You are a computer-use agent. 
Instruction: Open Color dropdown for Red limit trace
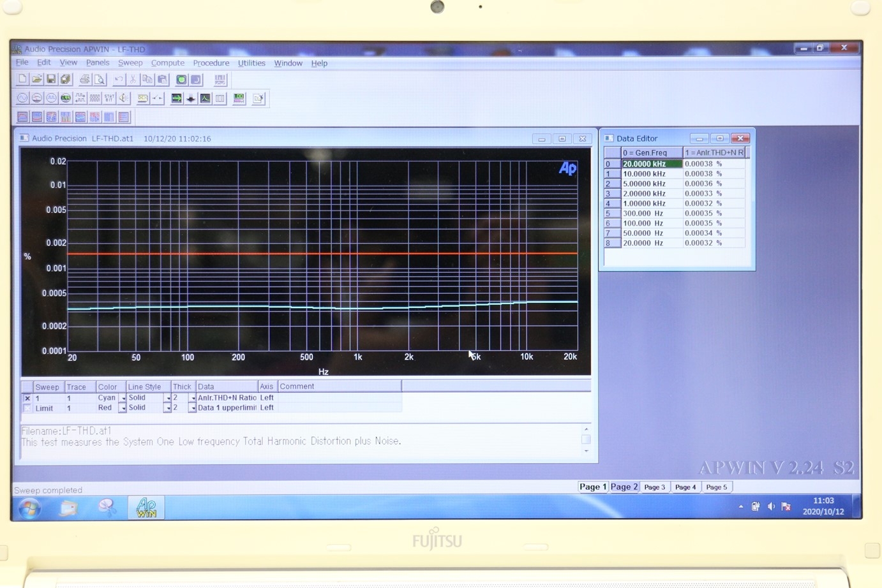pyautogui.click(x=123, y=408)
